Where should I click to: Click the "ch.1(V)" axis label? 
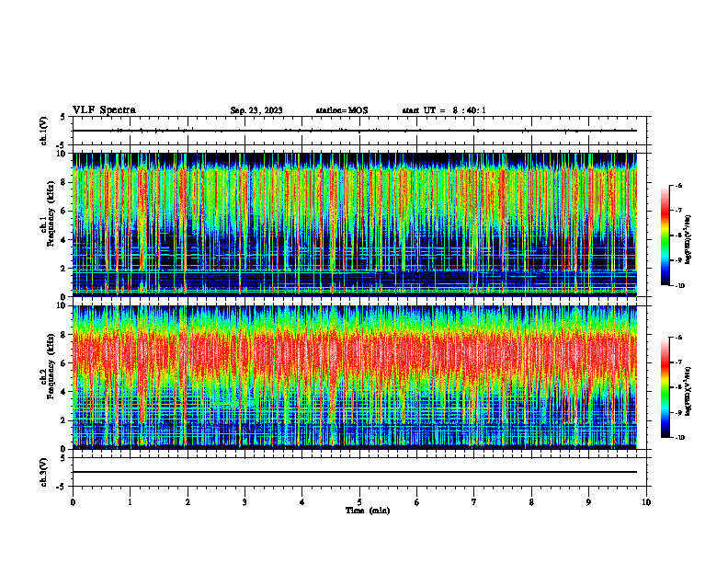coord(43,131)
